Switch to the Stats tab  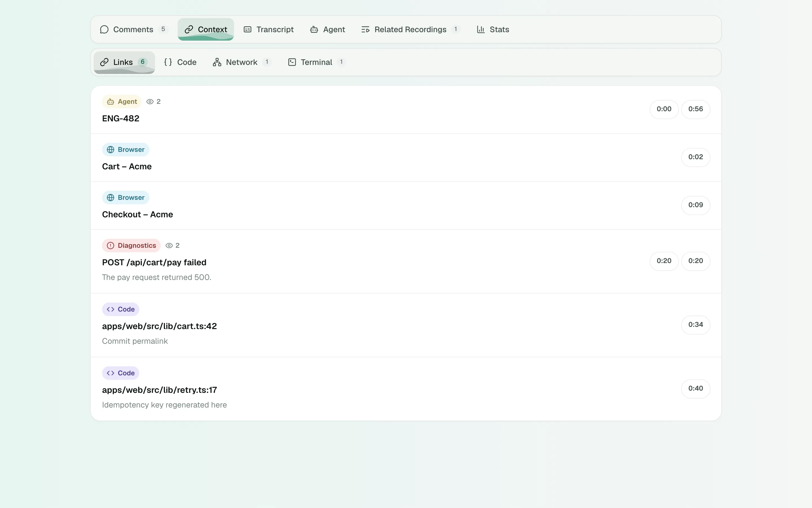tap(493, 29)
